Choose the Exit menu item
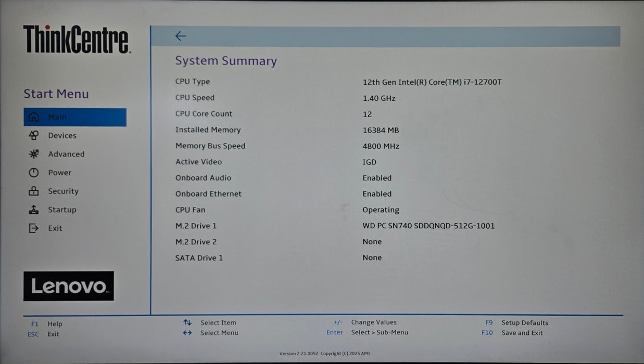The height and width of the screenshot is (364, 644). tap(55, 228)
